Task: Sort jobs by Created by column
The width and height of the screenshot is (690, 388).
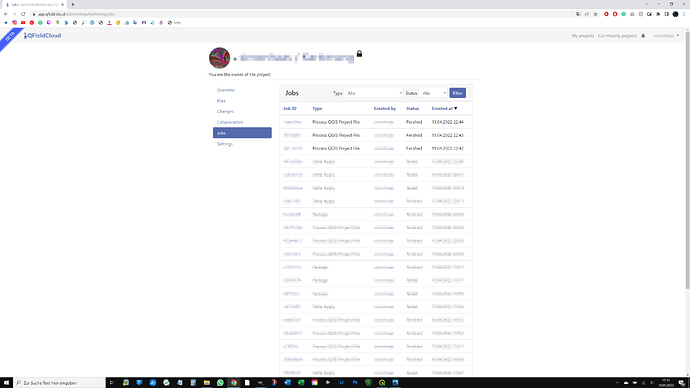Action: click(385, 108)
